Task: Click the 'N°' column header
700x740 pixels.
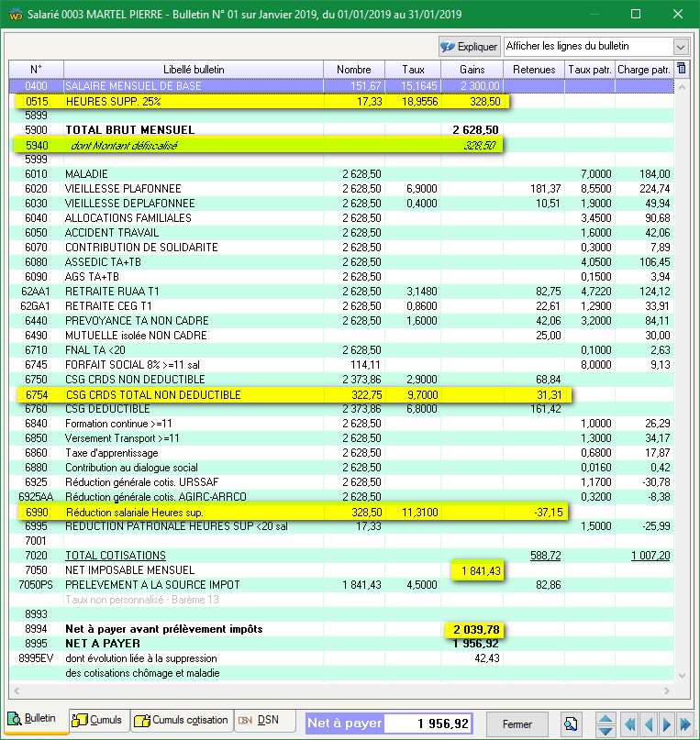Action: 37,70
